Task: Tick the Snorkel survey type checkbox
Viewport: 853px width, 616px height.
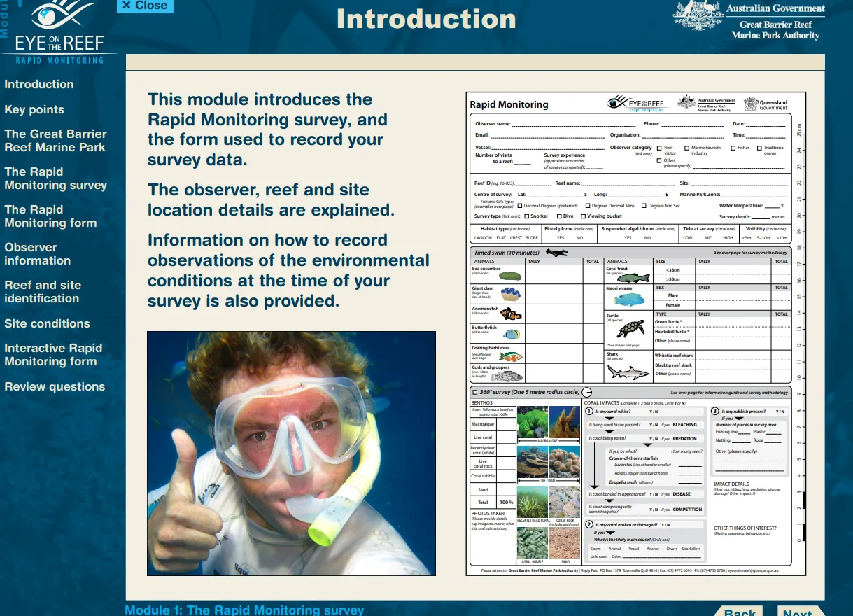Action: pyautogui.click(x=526, y=216)
